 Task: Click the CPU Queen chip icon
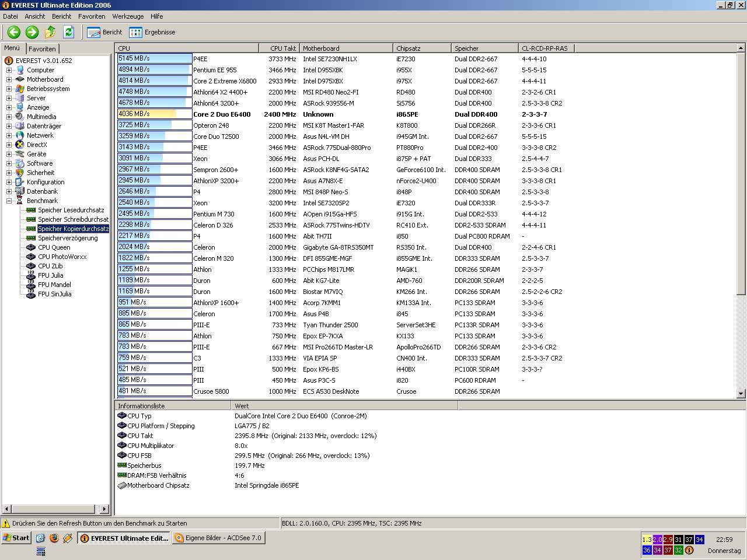tap(31, 247)
